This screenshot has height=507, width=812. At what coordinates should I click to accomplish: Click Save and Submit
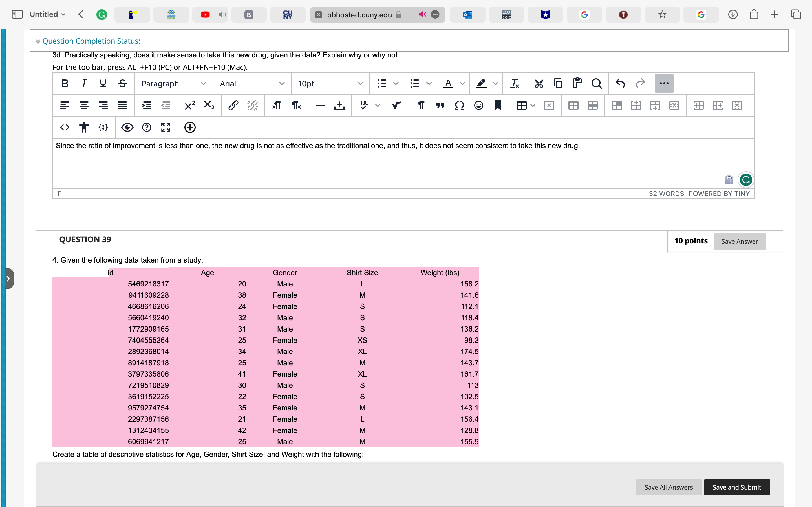(x=736, y=487)
